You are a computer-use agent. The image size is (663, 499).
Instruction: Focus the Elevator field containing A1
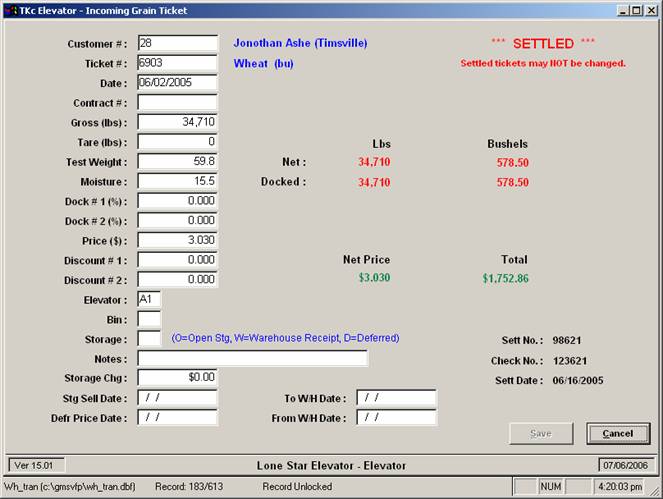click(x=149, y=299)
